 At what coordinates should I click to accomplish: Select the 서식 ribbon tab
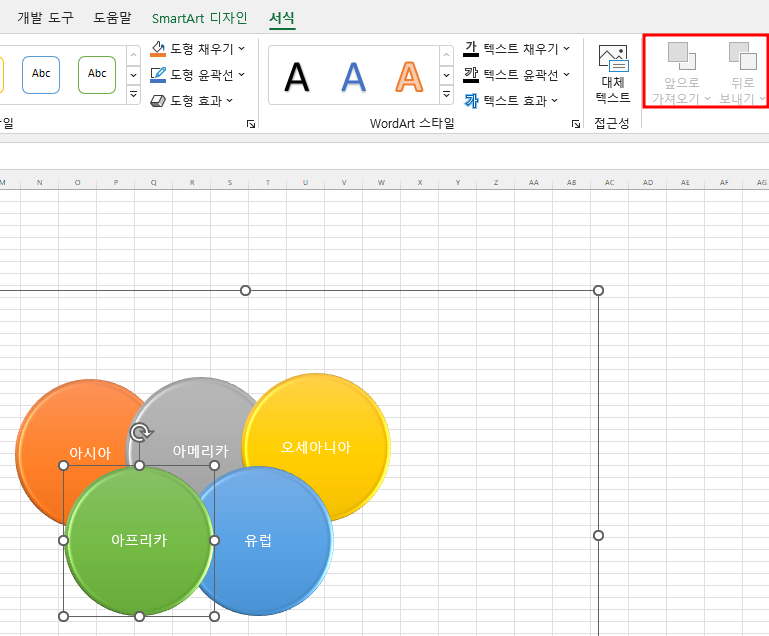point(282,18)
